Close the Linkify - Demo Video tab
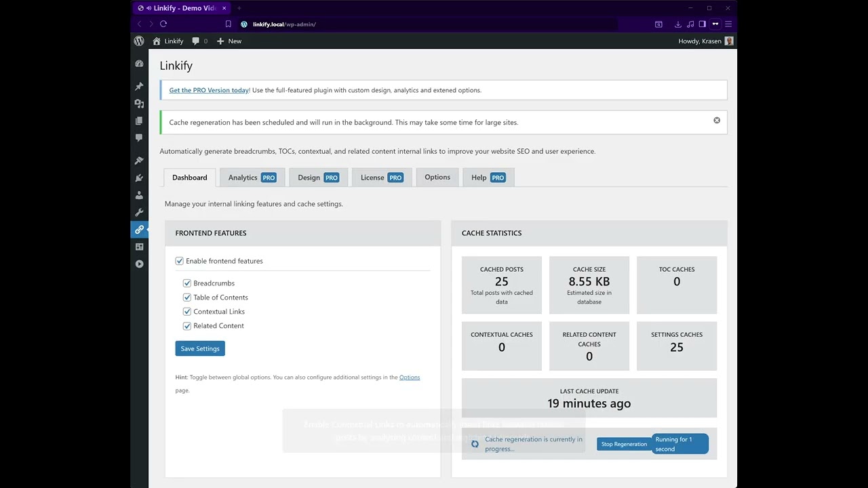868x488 pixels. pos(224,8)
